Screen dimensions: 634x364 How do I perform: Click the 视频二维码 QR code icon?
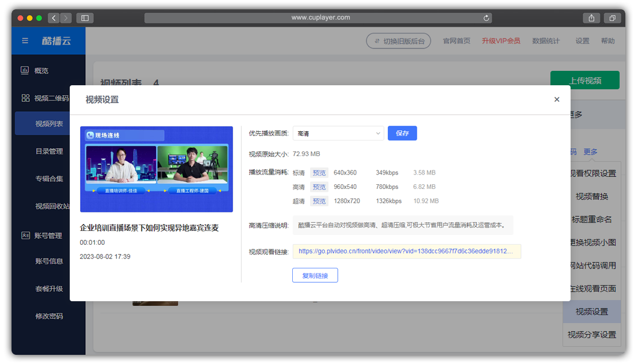[25, 98]
